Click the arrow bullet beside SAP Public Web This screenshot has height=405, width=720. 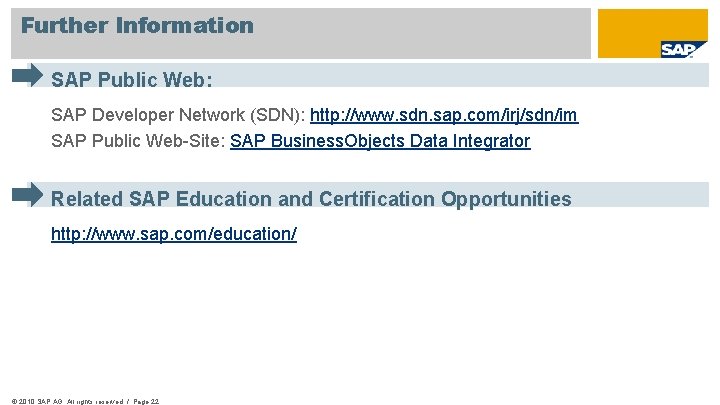coord(29,76)
